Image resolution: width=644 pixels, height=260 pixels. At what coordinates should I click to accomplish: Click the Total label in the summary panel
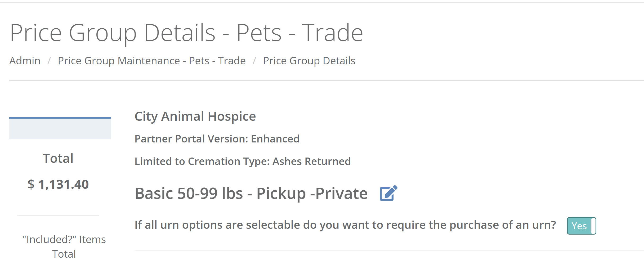(x=58, y=159)
